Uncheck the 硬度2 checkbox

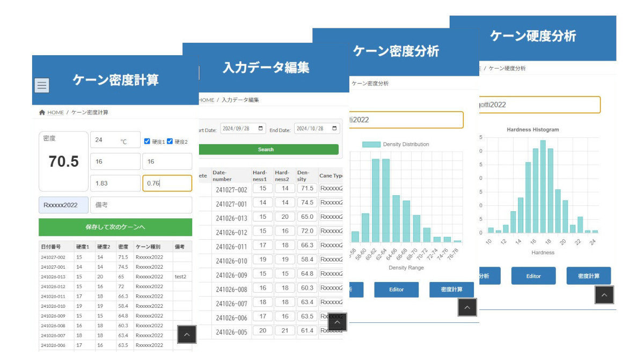tap(170, 141)
